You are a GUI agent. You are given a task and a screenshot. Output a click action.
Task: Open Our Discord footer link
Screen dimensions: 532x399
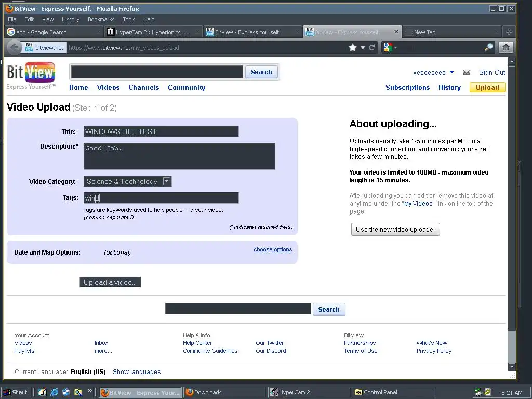click(271, 351)
